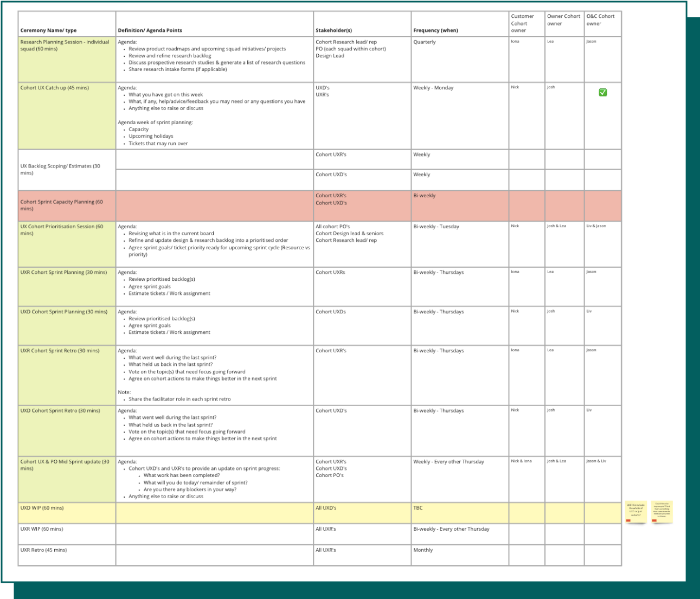Select the yellow 'UXD WIP (60 mins)' cell
Screen dimensions: 700x599
[x=67, y=513]
